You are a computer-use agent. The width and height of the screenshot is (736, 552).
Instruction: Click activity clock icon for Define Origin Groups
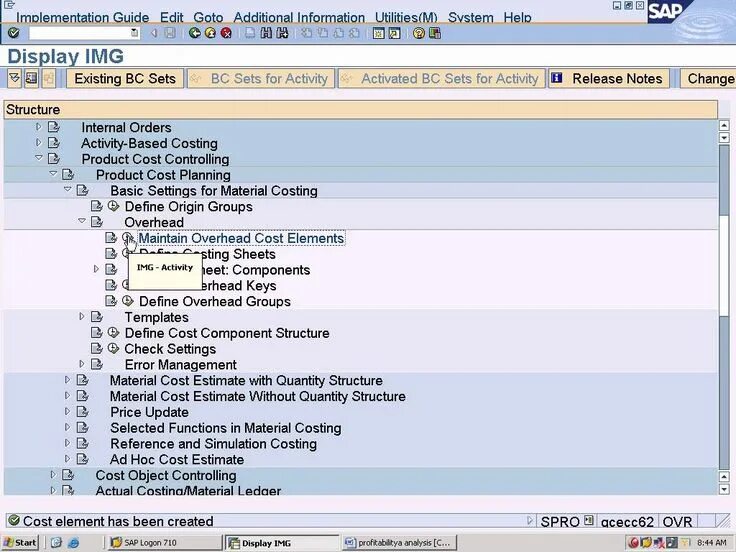click(113, 206)
